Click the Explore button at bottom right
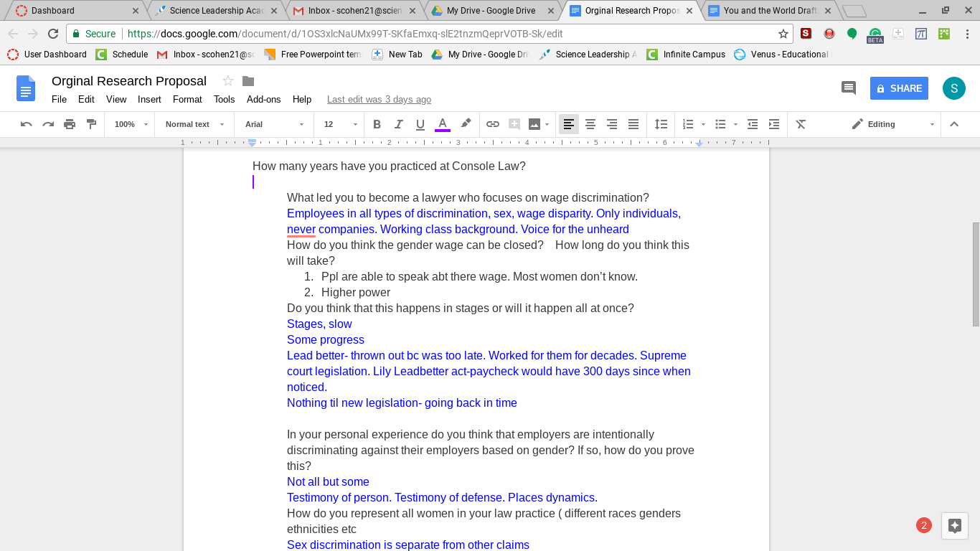 point(954,525)
